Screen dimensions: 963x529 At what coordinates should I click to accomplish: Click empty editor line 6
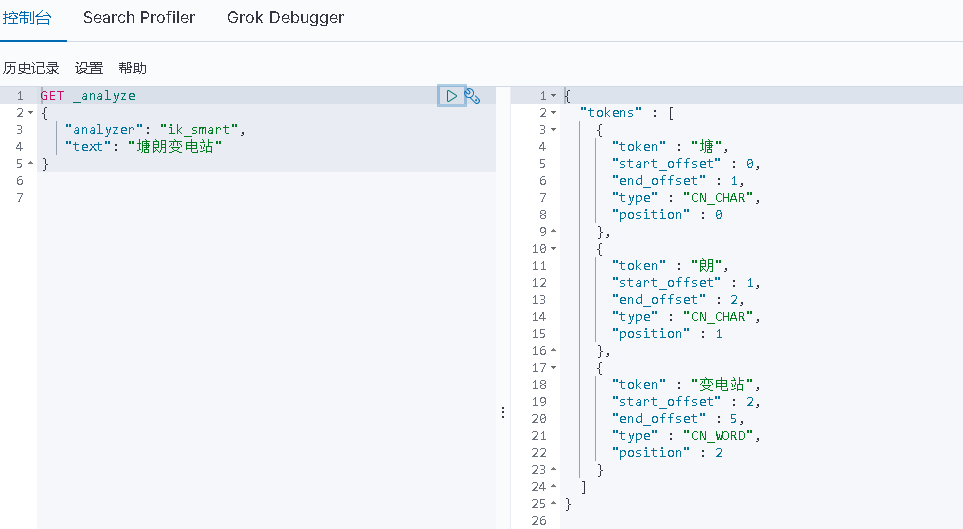point(267,181)
